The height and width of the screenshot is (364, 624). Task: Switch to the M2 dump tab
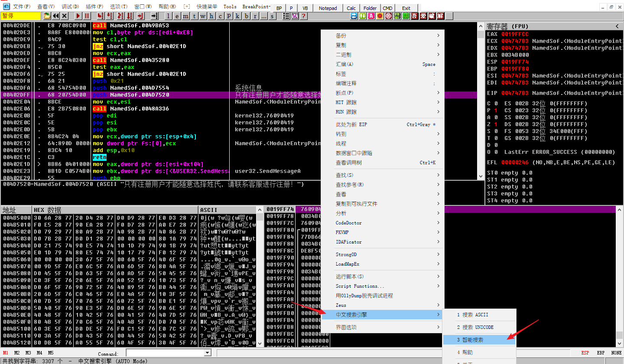click(x=17, y=353)
